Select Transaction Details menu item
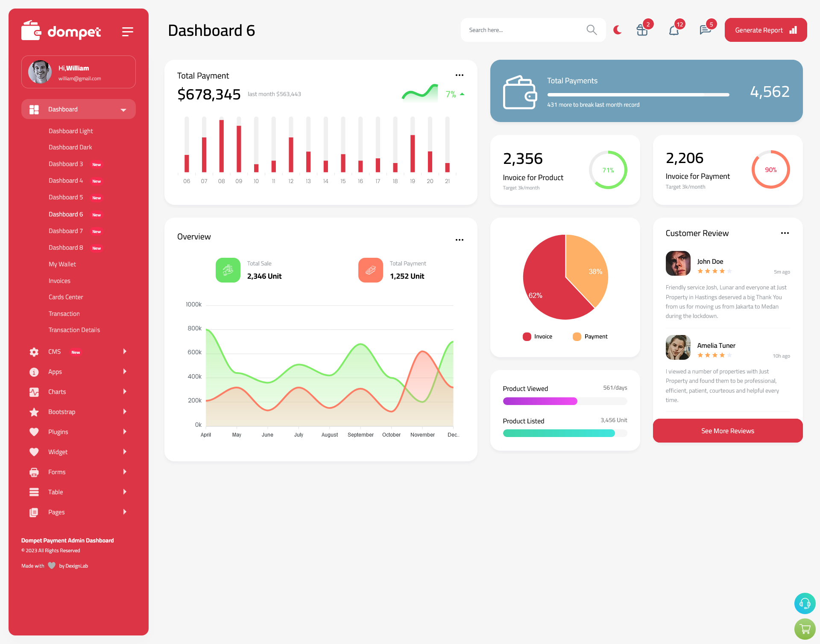This screenshot has height=644, width=820. (x=74, y=330)
